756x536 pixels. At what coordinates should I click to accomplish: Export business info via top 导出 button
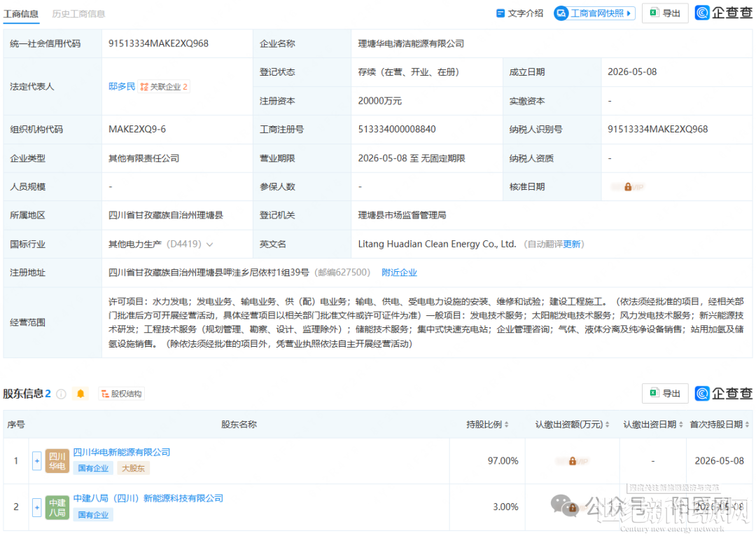pyautogui.click(x=665, y=13)
